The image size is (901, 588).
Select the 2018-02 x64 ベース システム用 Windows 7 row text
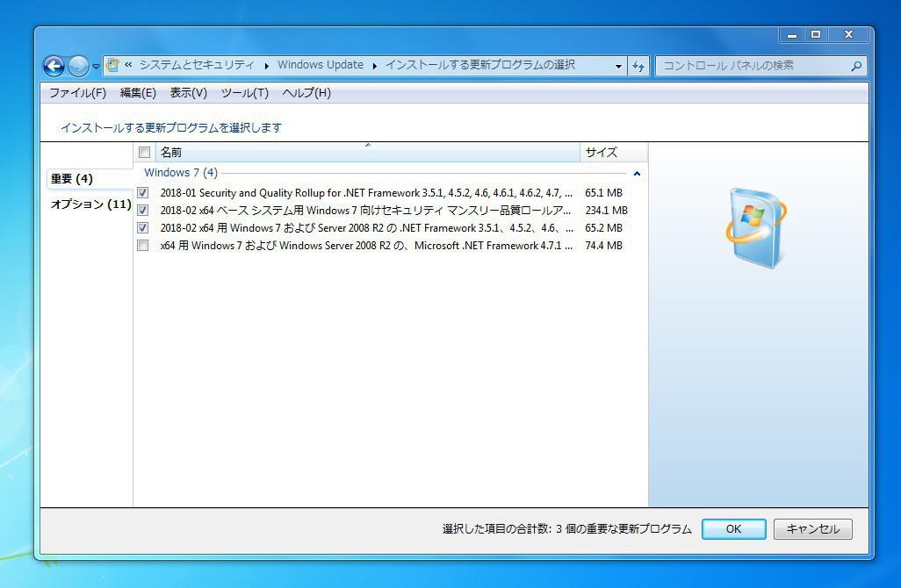point(365,211)
